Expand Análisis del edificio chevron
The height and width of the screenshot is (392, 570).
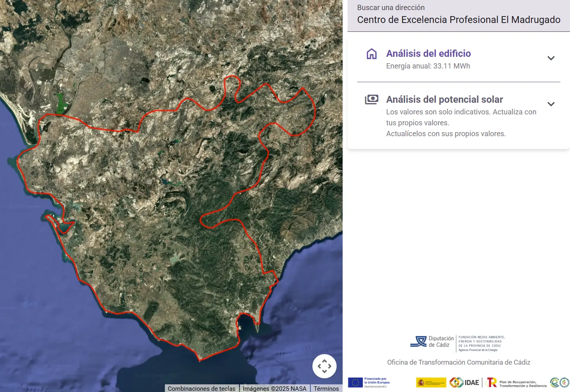click(551, 58)
